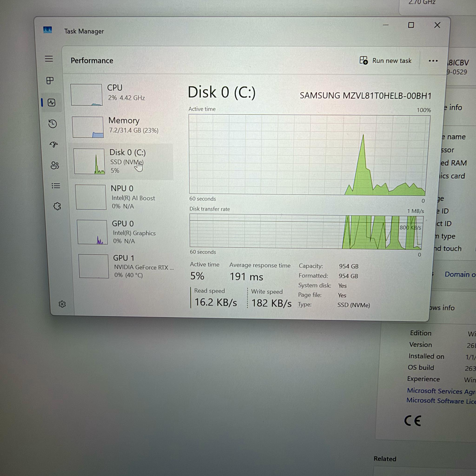476x476 pixels.
Task: Maximize the Task Manager window
Action: (411, 25)
